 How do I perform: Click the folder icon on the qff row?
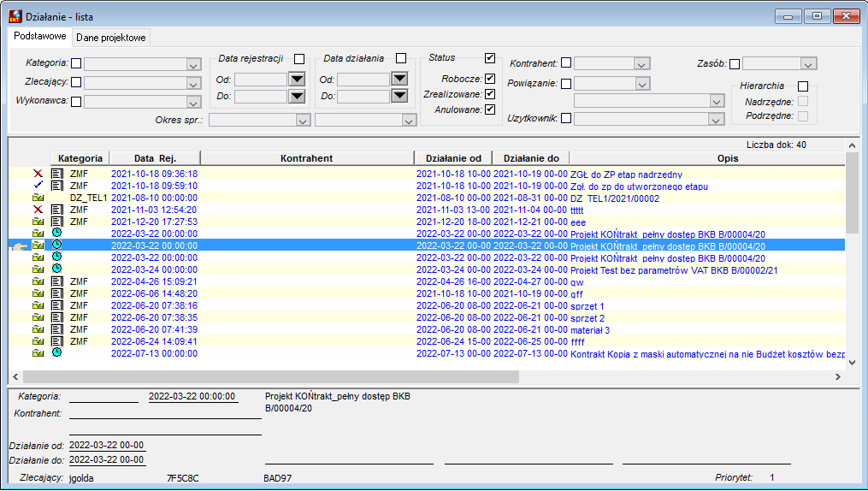38,293
